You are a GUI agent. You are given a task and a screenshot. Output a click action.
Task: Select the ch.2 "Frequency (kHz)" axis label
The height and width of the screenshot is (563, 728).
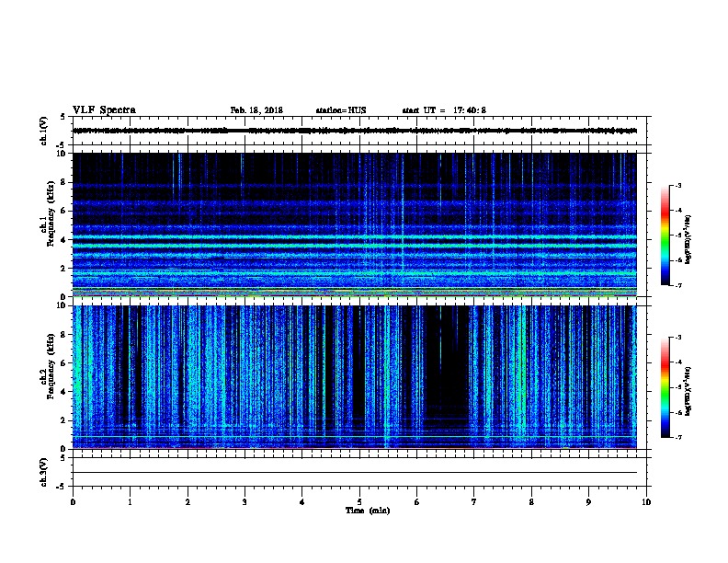pyautogui.click(x=51, y=366)
